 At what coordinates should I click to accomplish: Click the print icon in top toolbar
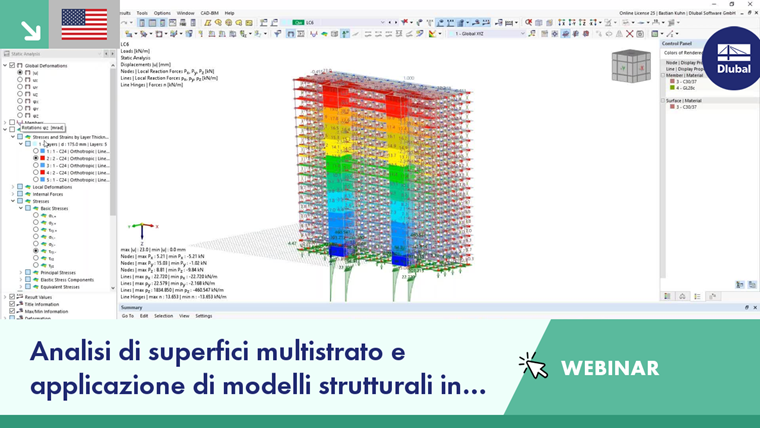pyautogui.click(x=183, y=23)
